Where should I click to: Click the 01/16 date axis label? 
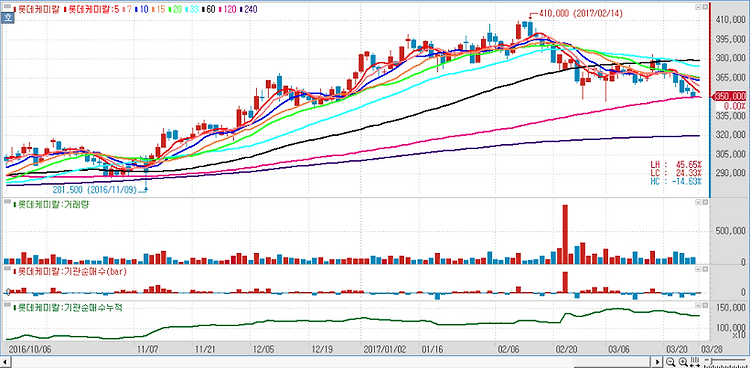(432, 348)
